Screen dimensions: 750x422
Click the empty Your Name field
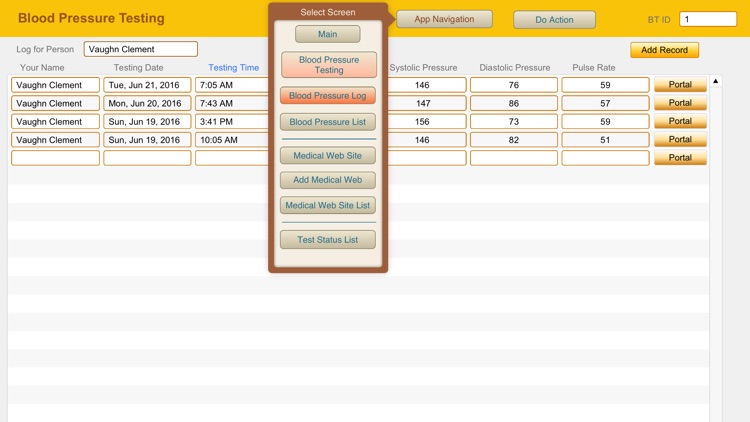tap(55, 158)
